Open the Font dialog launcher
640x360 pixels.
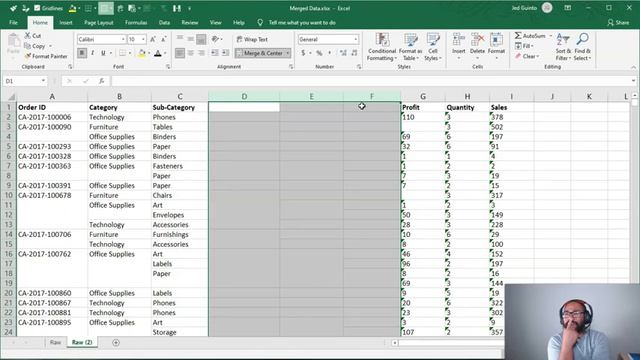coord(168,67)
